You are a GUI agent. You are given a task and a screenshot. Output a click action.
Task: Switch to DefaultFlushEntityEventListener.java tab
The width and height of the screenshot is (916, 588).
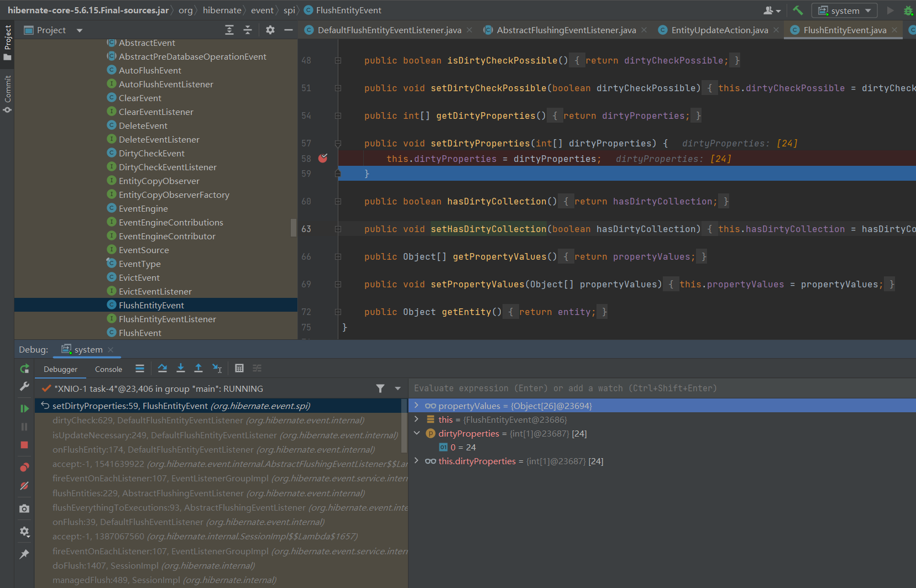click(x=389, y=30)
